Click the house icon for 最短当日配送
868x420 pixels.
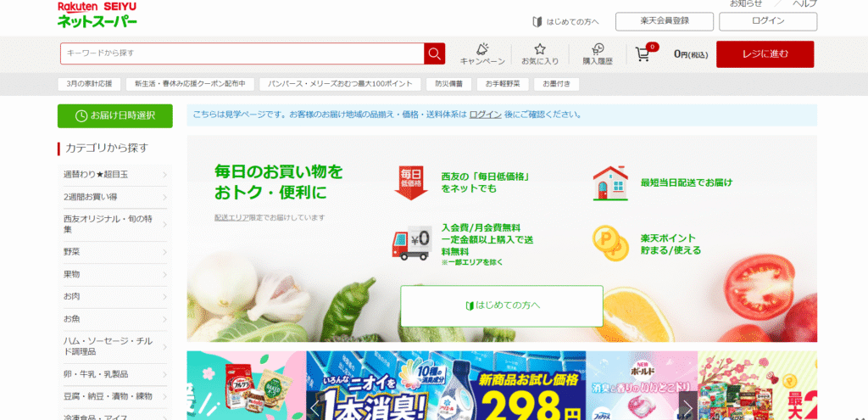(x=610, y=183)
